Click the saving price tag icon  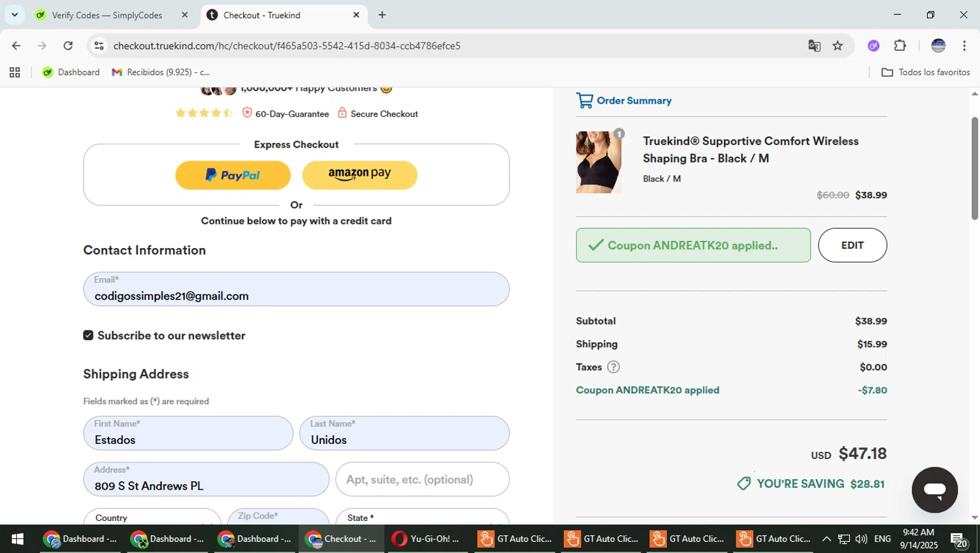(x=743, y=484)
